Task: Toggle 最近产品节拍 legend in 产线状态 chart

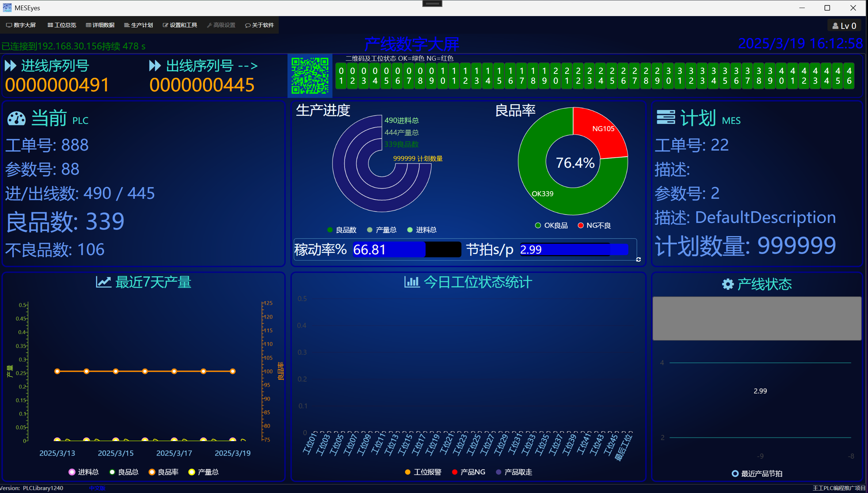Action: (757, 474)
